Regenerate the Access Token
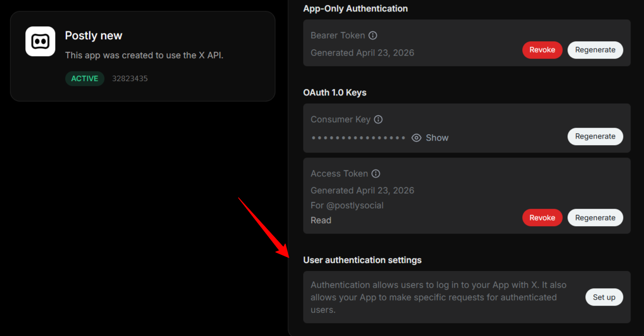The height and width of the screenshot is (336, 644). coord(595,217)
